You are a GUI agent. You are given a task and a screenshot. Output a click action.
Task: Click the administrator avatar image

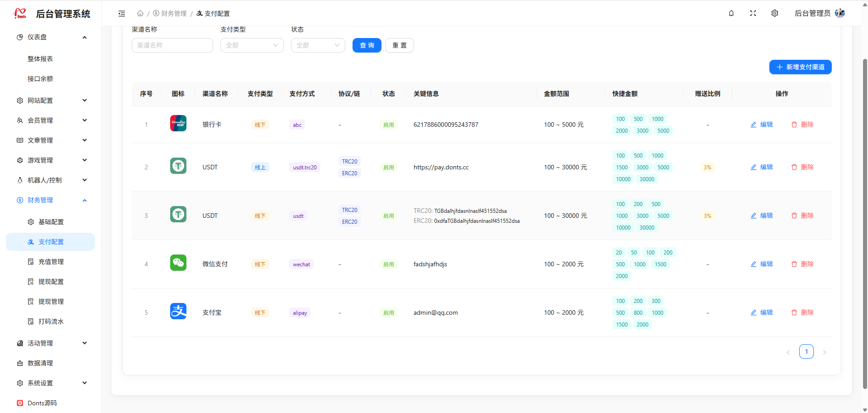840,13
